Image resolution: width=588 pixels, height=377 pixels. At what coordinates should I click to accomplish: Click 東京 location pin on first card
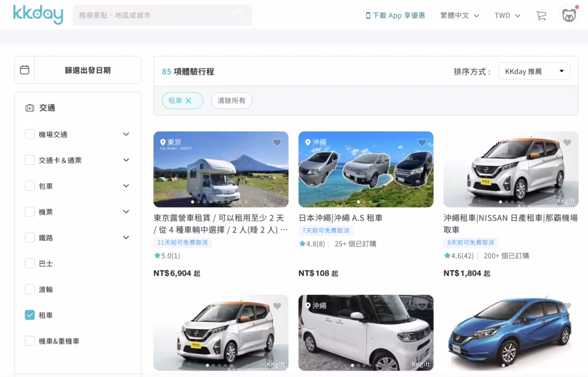point(163,143)
